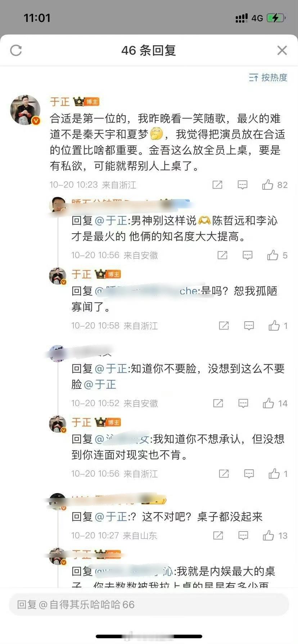Open the 按热度 sort order dropdown
This screenshot has height=644, width=298.
point(268,77)
